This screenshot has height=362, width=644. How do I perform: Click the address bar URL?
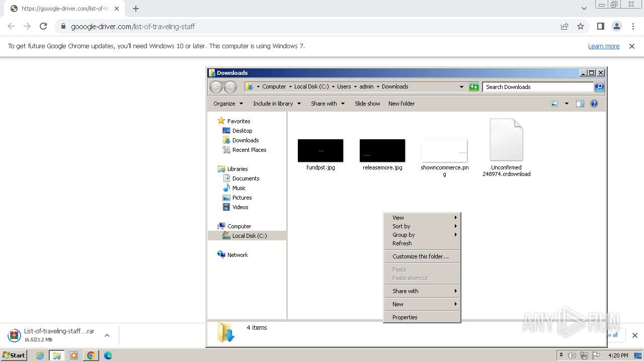(x=133, y=26)
